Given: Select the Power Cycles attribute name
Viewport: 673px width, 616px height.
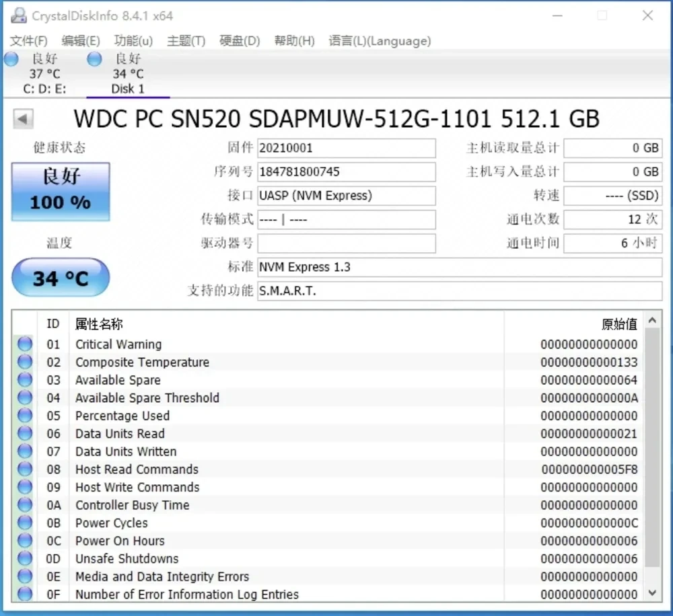Looking at the screenshot, I should pyautogui.click(x=112, y=523).
